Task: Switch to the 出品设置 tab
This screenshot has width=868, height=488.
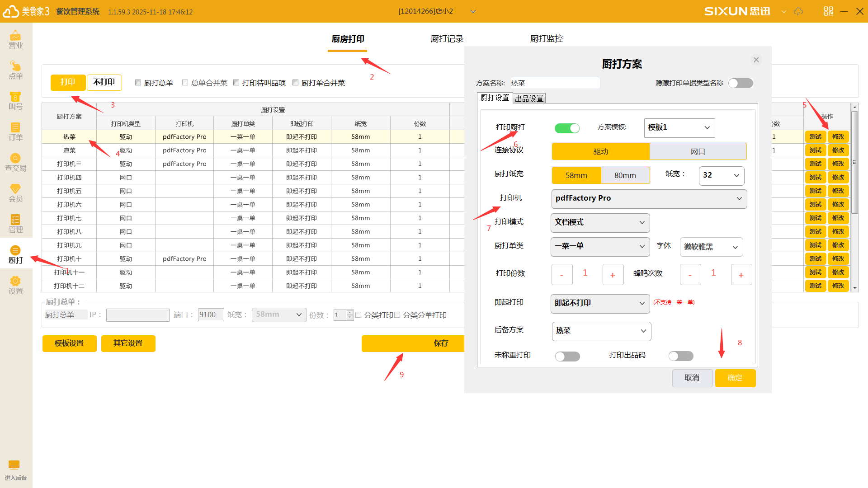Action: 529,99
